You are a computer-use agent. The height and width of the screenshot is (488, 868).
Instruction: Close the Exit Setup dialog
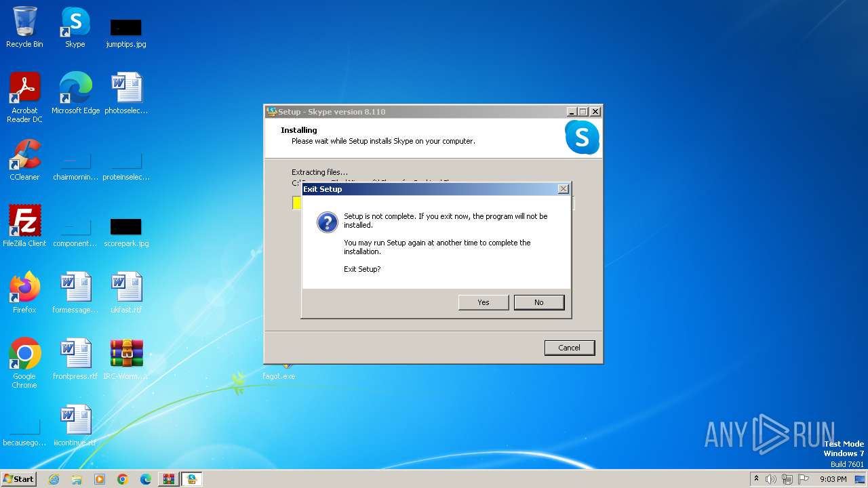(x=564, y=189)
